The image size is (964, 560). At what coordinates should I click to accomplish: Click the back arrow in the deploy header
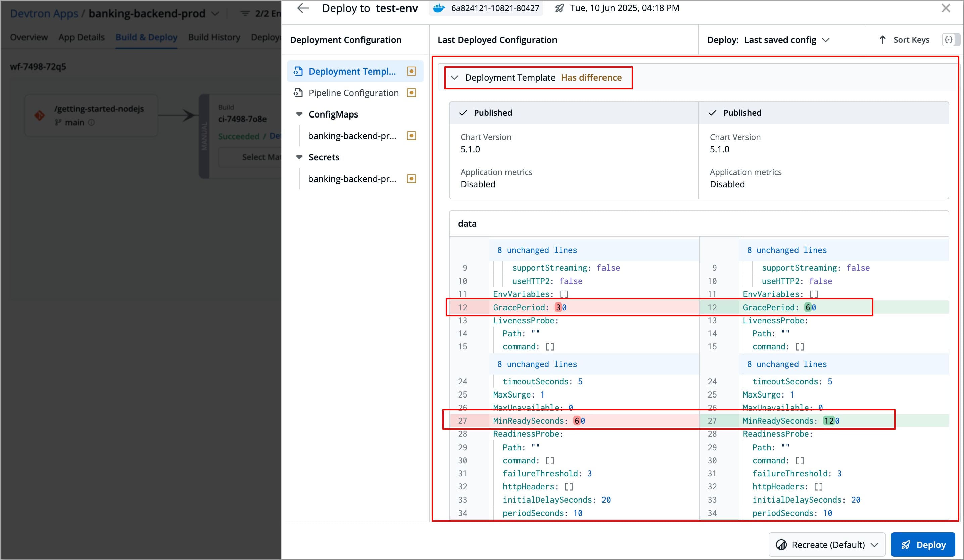pos(303,8)
